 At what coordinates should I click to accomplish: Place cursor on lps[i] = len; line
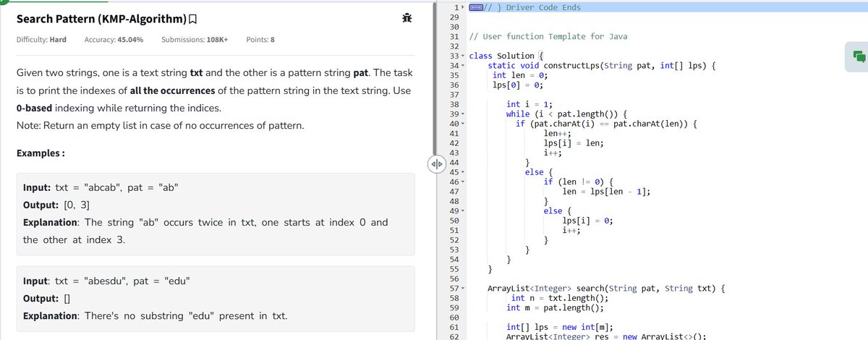(x=574, y=143)
